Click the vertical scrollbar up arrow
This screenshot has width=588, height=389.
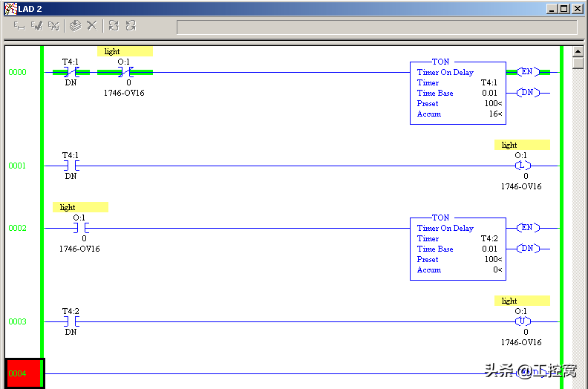[x=578, y=52]
